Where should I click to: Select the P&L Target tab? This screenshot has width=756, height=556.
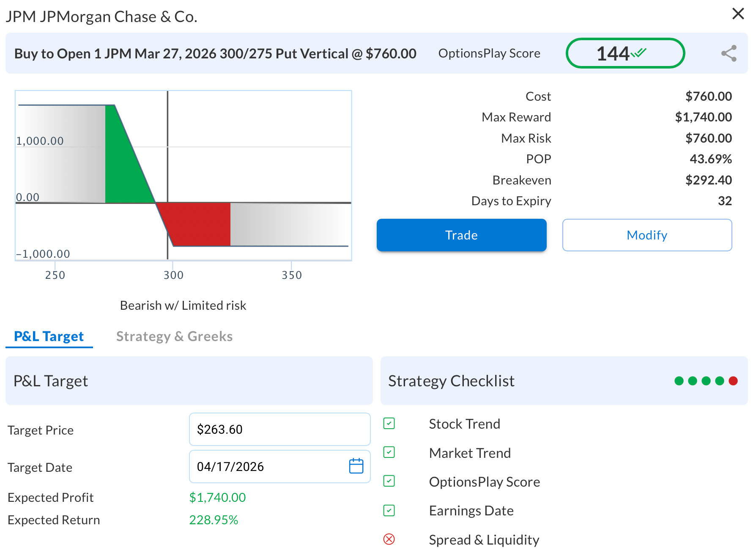pos(49,336)
